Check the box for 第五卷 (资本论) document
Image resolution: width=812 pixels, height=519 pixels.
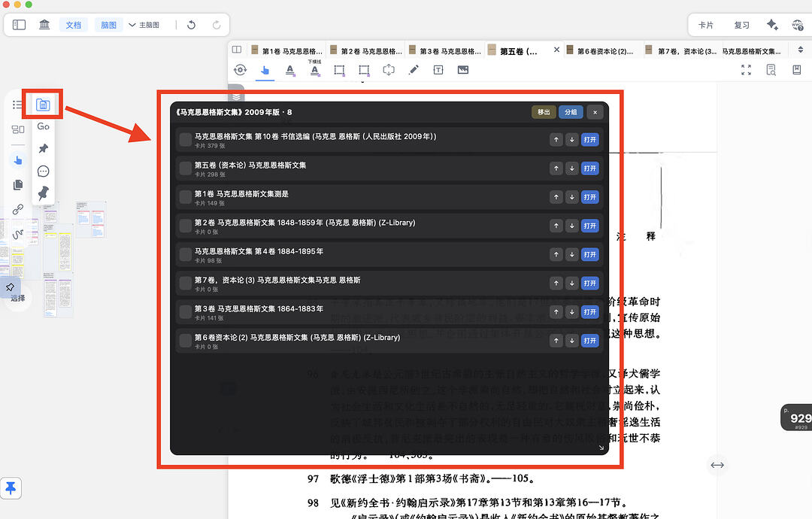[186, 168]
